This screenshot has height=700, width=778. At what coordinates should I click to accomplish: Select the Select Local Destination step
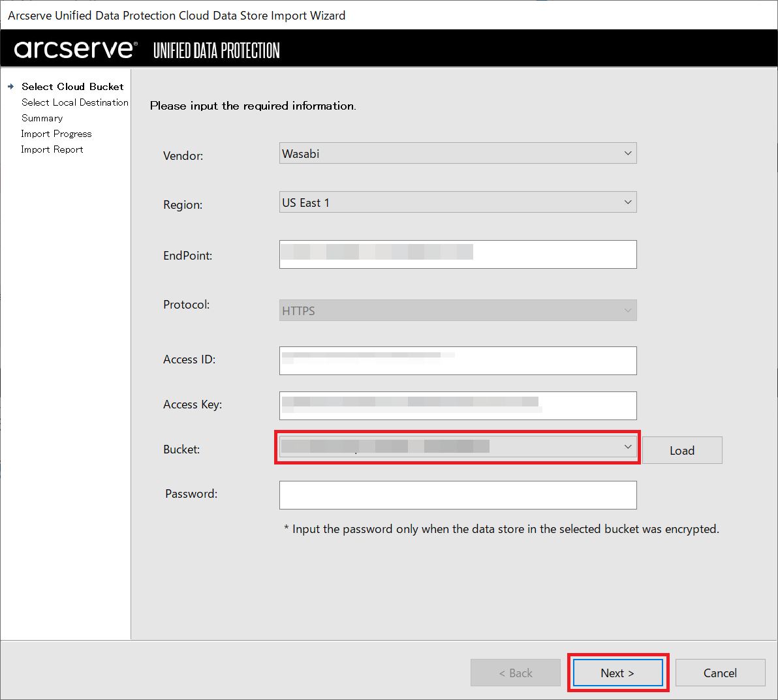(75, 102)
